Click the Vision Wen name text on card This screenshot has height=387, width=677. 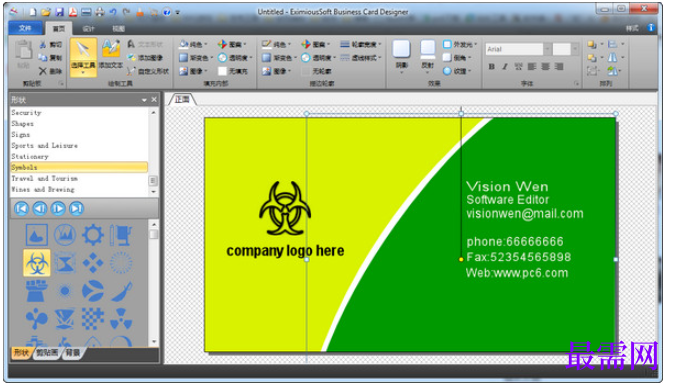(x=507, y=186)
